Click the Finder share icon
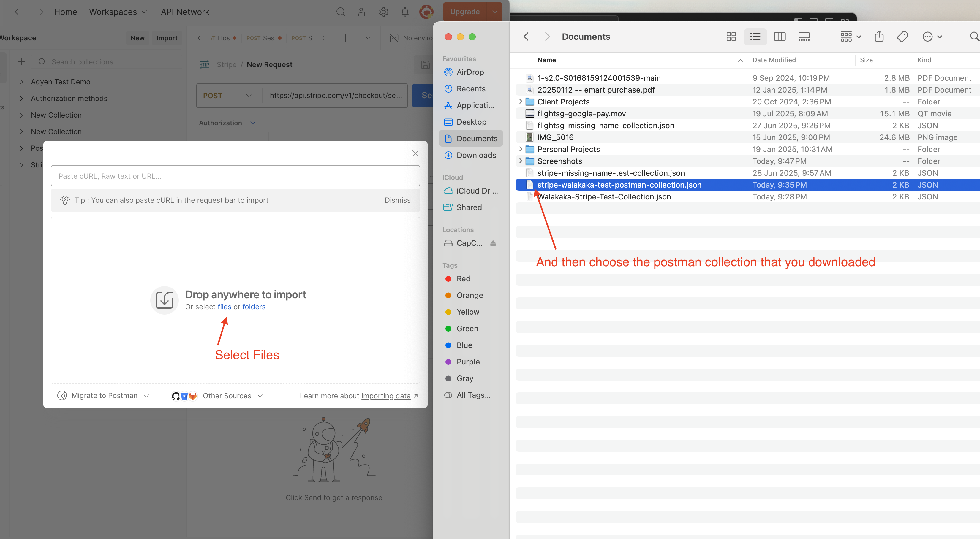The width and height of the screenshot is (980, 539). click(879, 37)
